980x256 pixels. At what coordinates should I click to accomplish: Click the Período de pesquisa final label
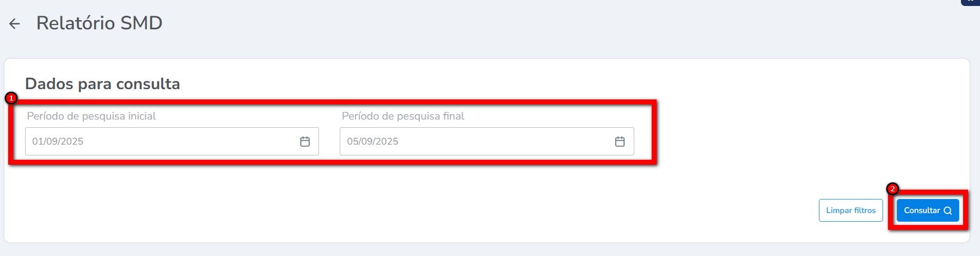click(x=403, y=116)
